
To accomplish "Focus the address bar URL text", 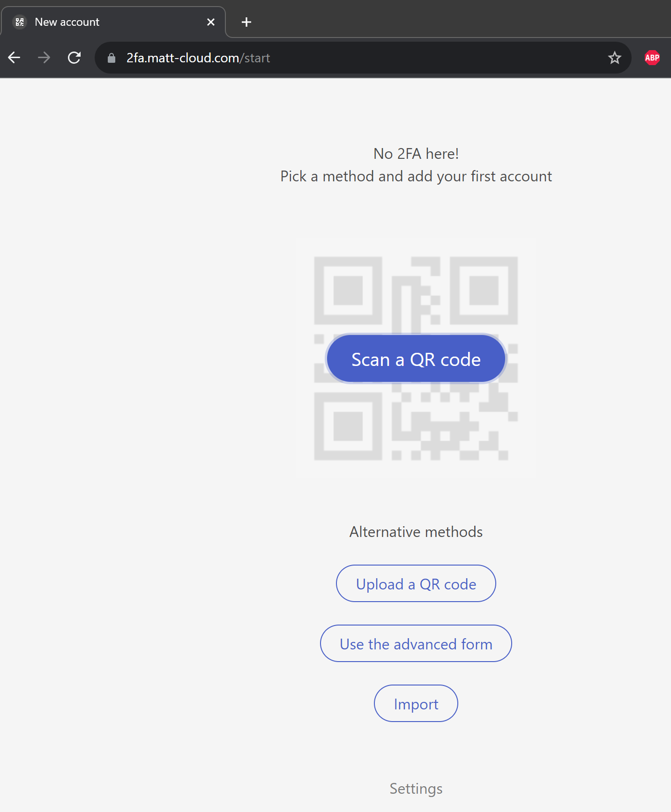I will click(x=198, y=58).
